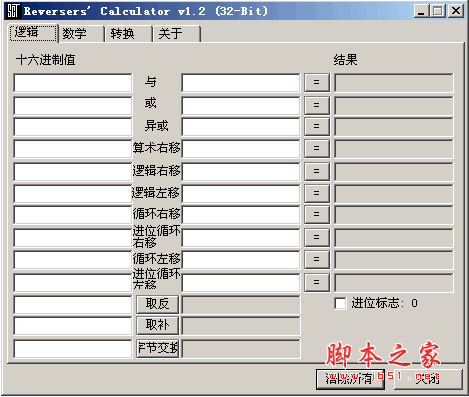Focus the left input of 进位循环左移 row

[73, 283]
